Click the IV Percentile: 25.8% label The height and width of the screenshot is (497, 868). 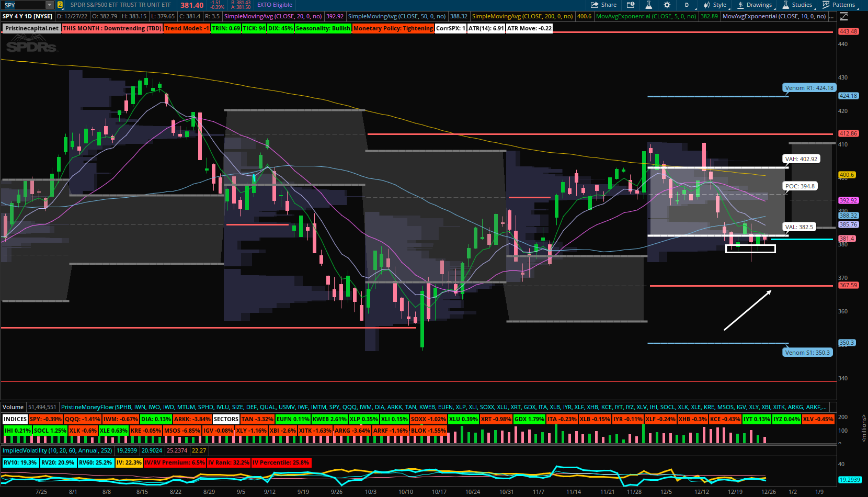(281, 462)
